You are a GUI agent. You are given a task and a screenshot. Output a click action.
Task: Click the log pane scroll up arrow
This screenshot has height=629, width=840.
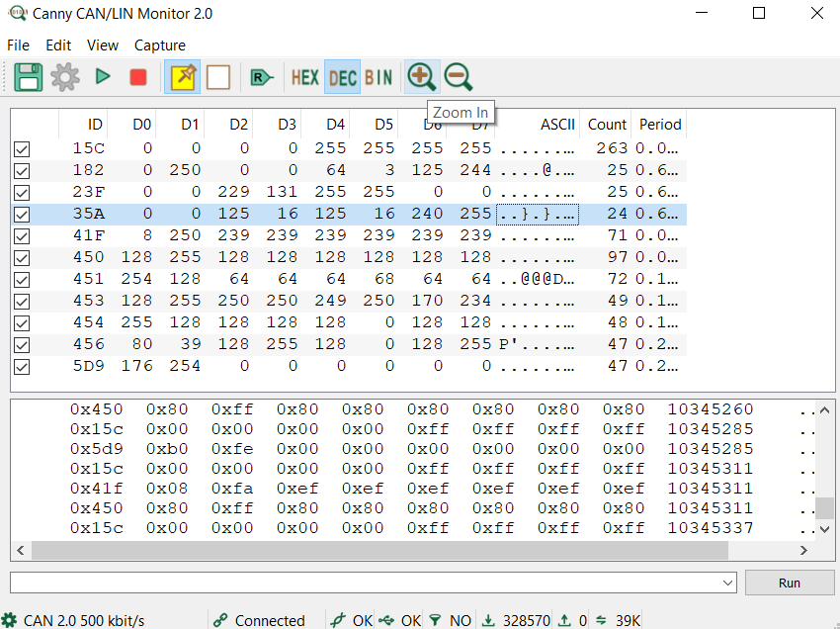(x=824, y=410)
